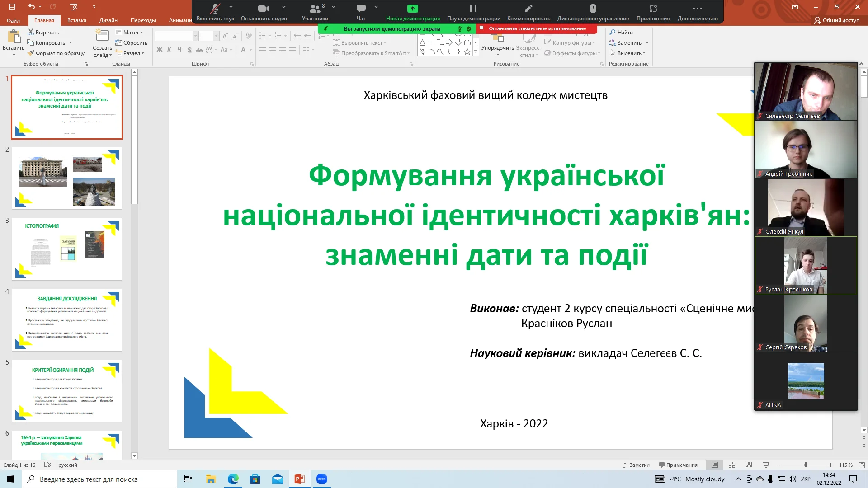The width and height of the screenshot is (868, 488).
Task: Zoom in with plus button
Action: point(830,465)
